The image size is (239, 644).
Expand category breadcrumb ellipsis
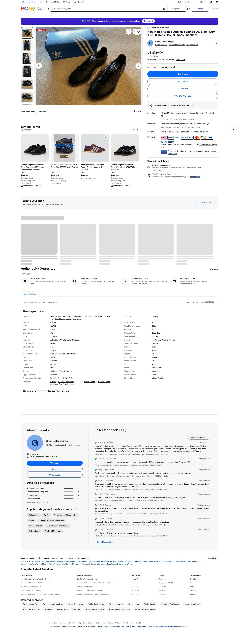point(80,382)
